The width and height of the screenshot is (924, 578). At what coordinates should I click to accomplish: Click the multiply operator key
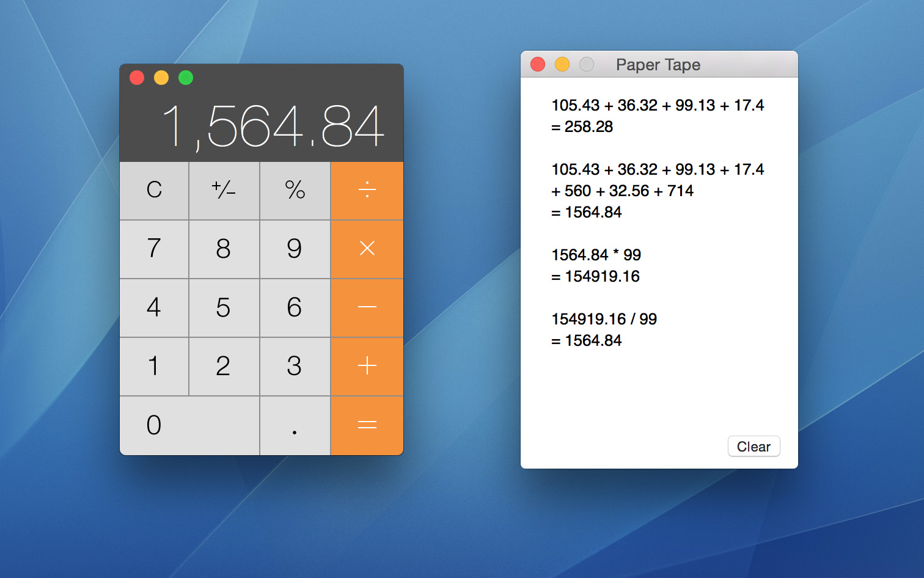click(367, 249)
